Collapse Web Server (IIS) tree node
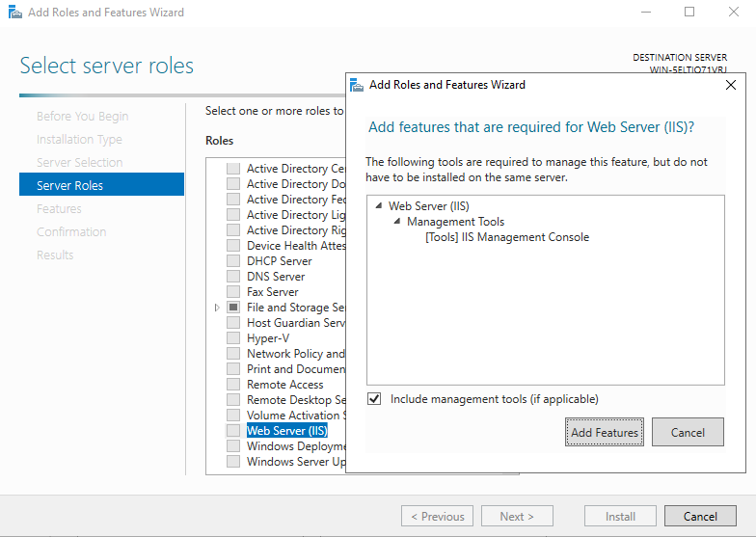 click(x=379, y=205)
